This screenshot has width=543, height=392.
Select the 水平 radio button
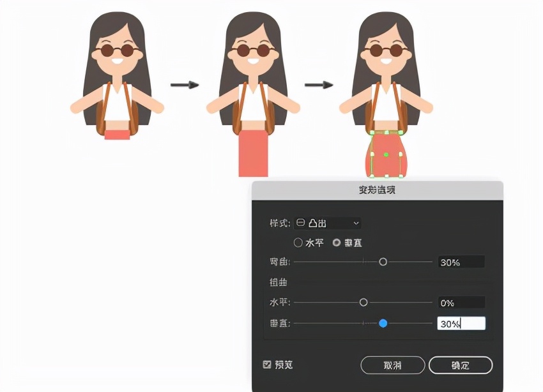[x=298, y=243]
